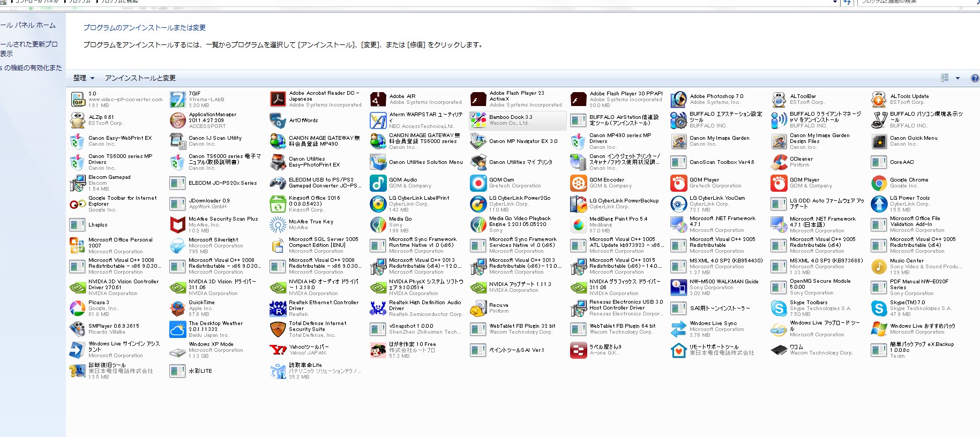Click the Adobe Acrobat Reader DC icon

(278, 100)
